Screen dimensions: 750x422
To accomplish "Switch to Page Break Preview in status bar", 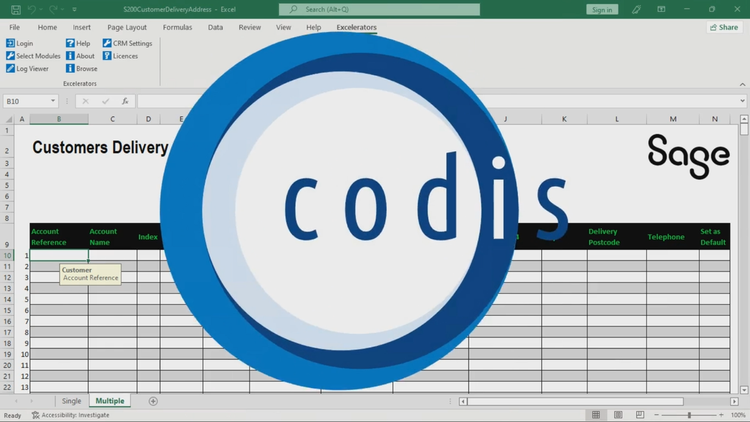I will pos(640,415).
